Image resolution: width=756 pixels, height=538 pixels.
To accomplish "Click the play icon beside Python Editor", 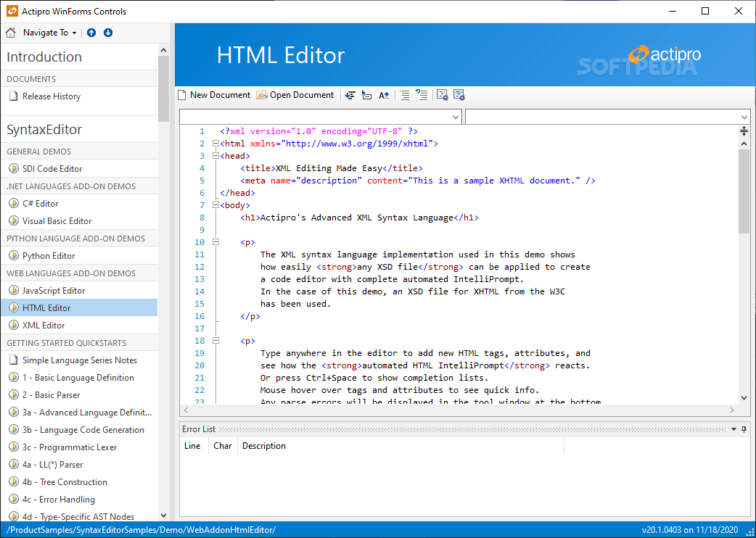I will click(14, 255).
